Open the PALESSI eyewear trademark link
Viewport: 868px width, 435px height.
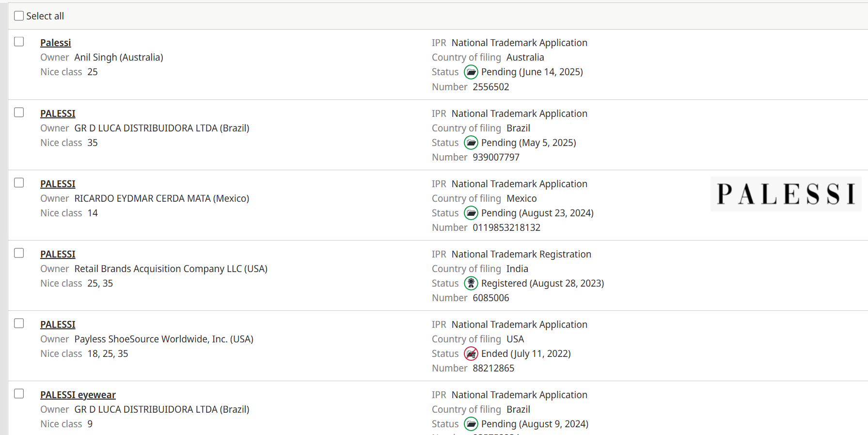(x=78, y=395)
